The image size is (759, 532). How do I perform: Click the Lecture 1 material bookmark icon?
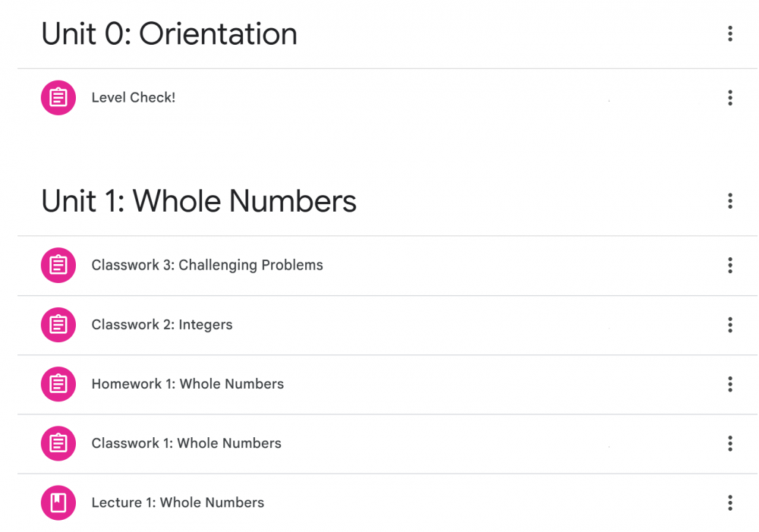(58, 503)
